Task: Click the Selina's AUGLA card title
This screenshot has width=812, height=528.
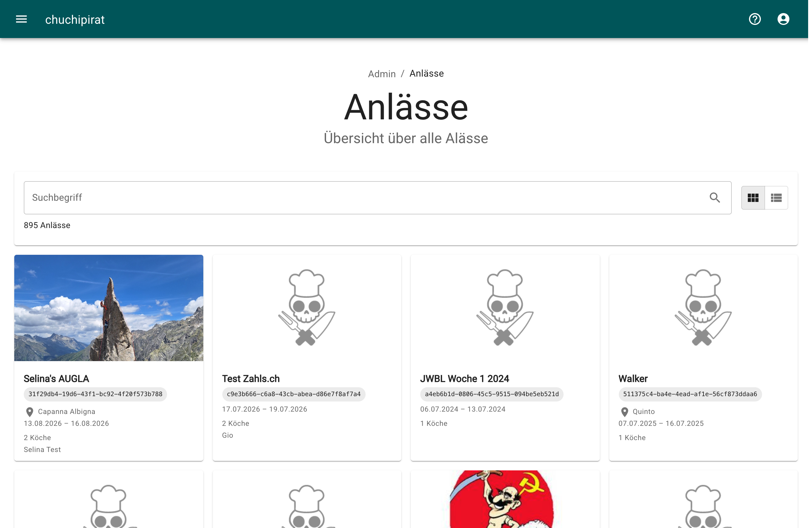Action: [x=56, y=379]
